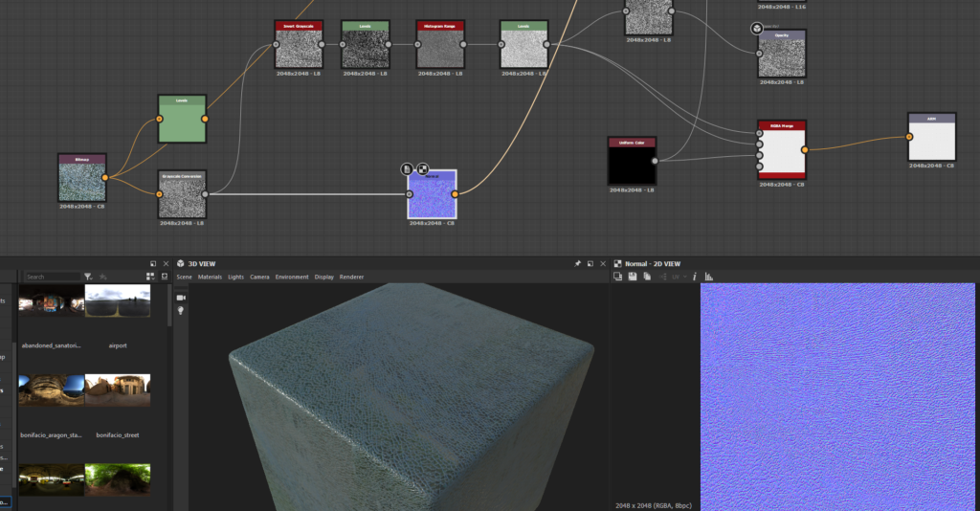The image size is (980, 511).
Task: Click the 2D view badge above Normal node
Action: 422,168
